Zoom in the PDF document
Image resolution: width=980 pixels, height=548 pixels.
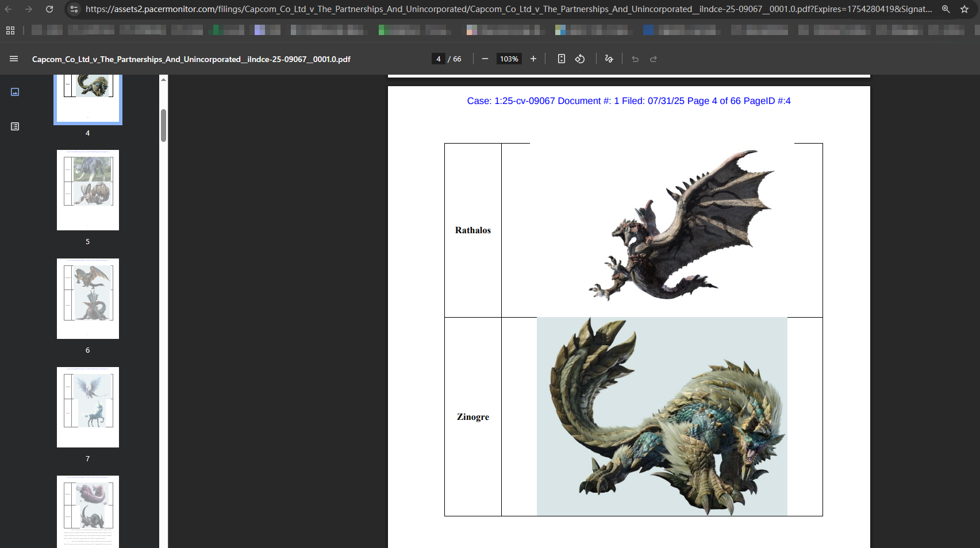point(533,59)
